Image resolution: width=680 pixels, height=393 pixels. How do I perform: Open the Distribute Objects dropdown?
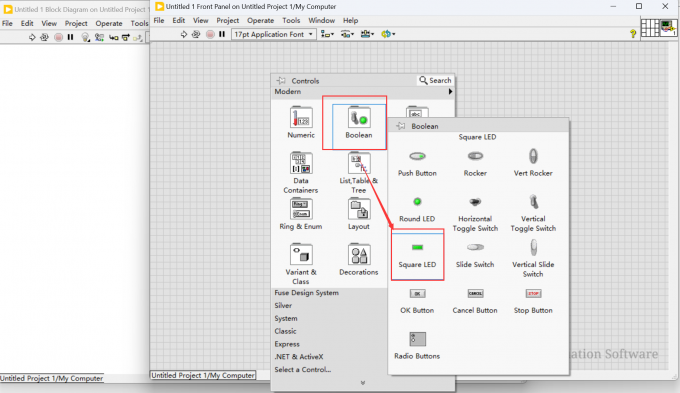pyautogui.click(x=347, y=34)
